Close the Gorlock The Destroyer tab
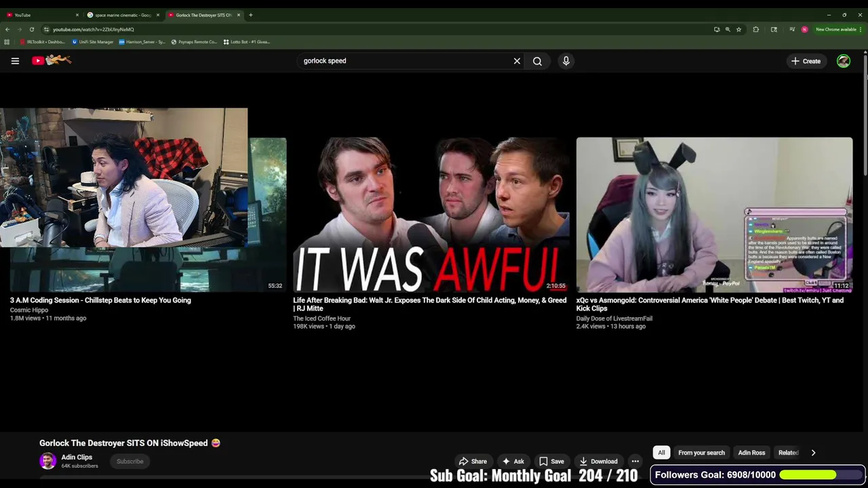 pyautogui.click(x=239, y=15)
